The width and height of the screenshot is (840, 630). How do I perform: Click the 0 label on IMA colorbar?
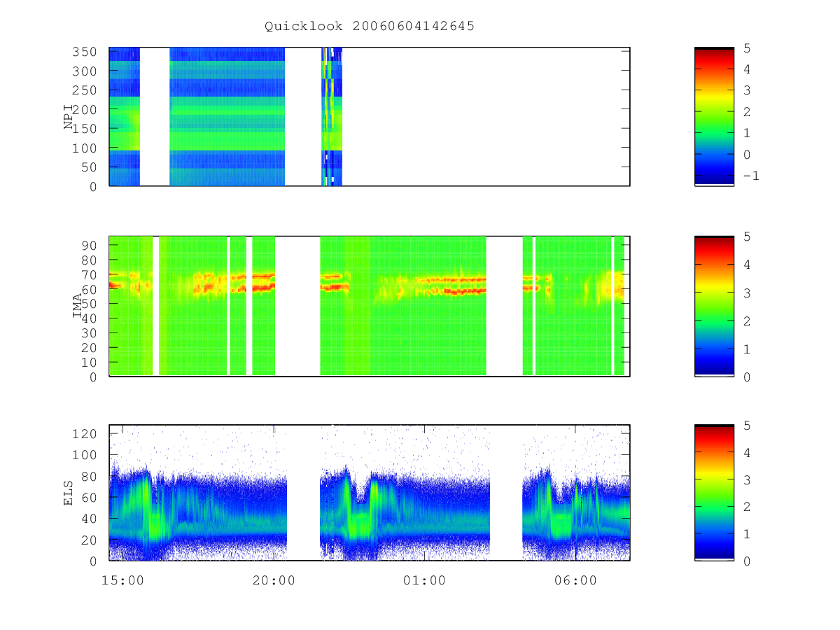point(747,377)
